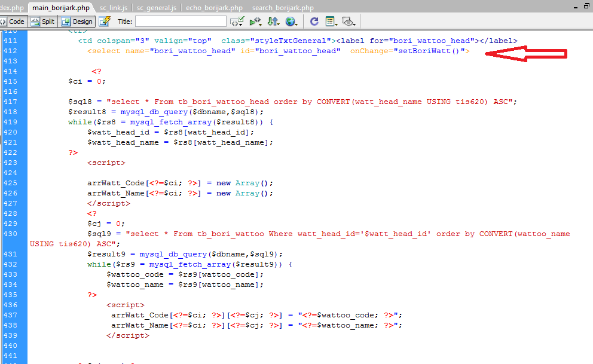Switch to the search_borijark.php tab

pos(283,8)
